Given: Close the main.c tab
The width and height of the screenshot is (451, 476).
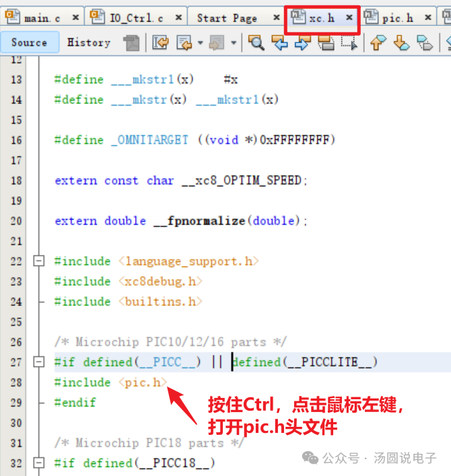Looking at the screenshot, I should (75, 18).
